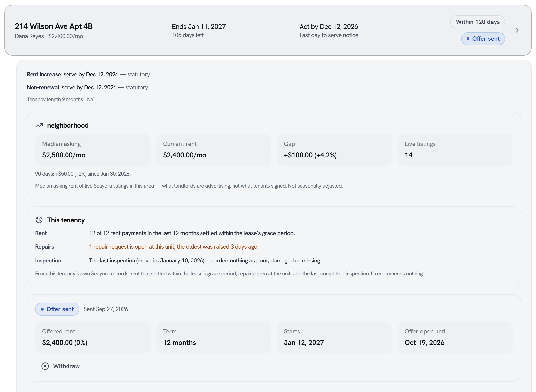Withdraw the sent renewal offer

[61, 366]
